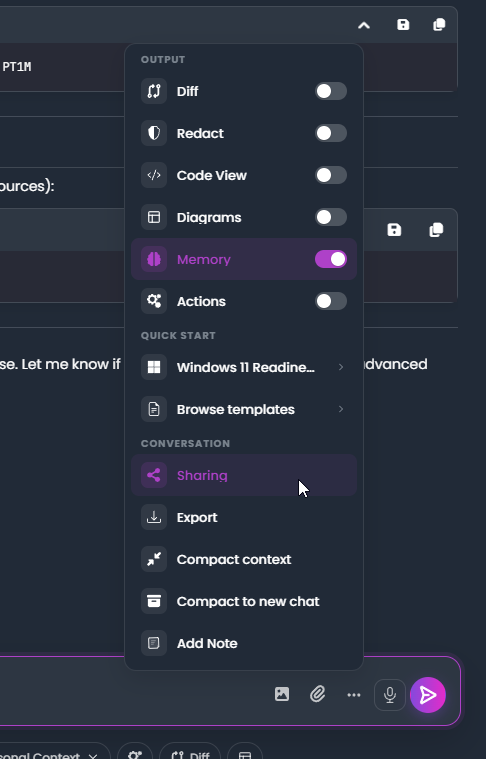Click the Export download icon

click(x=154, y=517)
